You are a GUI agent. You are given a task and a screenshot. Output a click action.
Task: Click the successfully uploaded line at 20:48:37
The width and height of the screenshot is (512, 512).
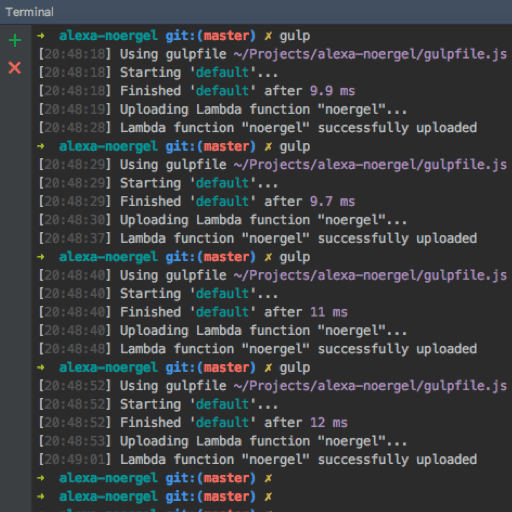click(258, 238)
